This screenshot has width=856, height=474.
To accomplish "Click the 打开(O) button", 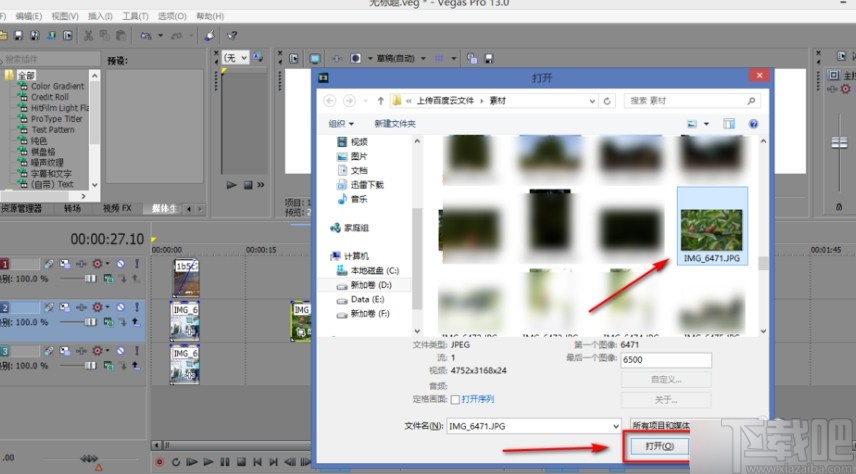I will [x=659, y=446].
